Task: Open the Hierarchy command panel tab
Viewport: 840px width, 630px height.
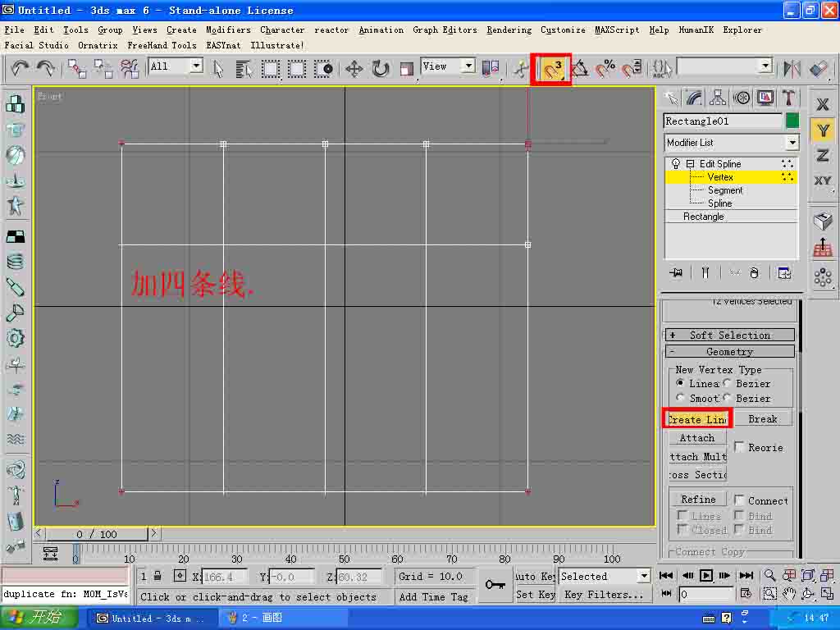Action: pyautogui.click(x=718, y=98)
